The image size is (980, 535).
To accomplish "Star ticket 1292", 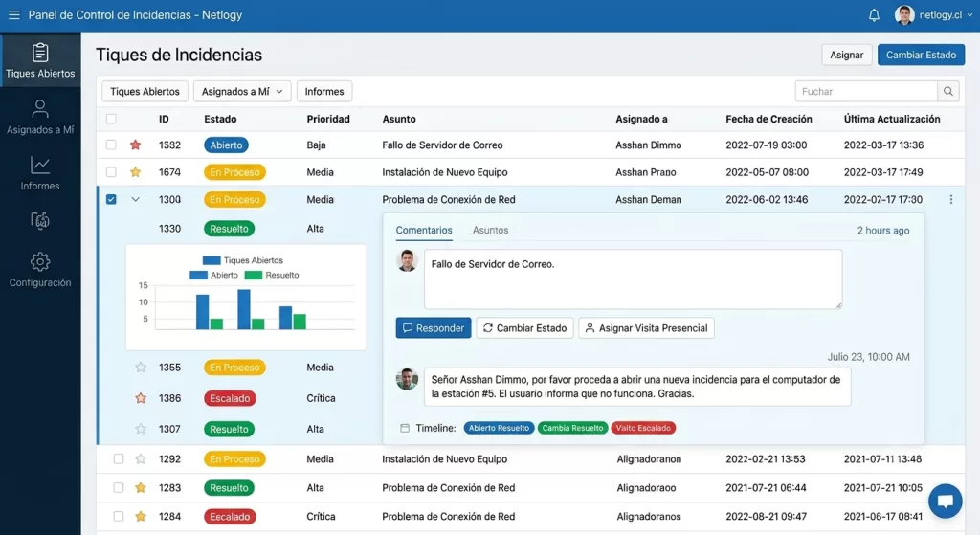I will (x=141, y=458).
